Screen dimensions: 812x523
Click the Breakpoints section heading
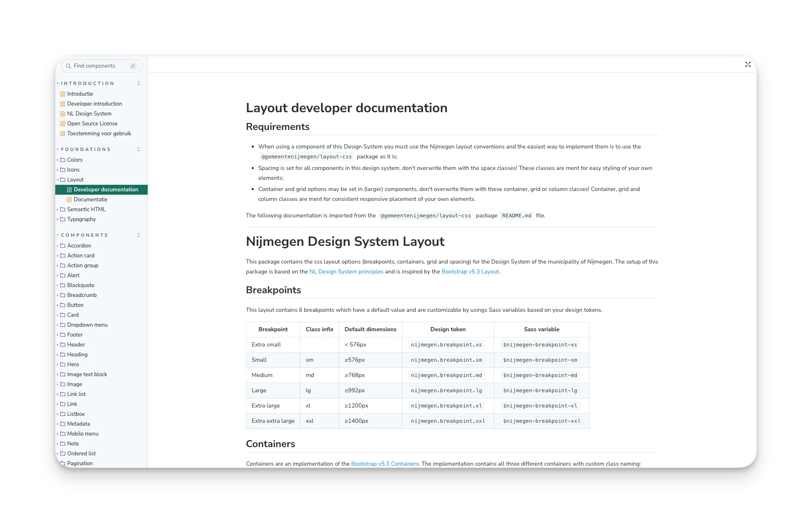(274, 290)
